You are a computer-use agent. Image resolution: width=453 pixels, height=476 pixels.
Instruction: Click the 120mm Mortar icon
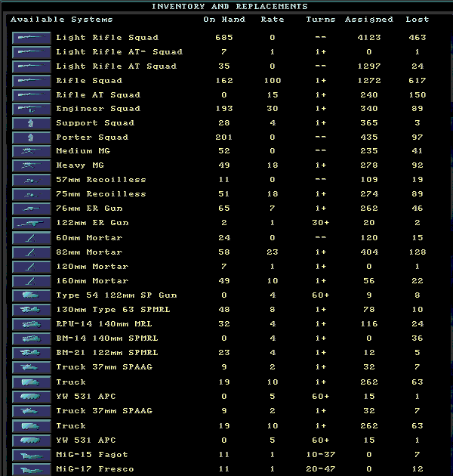click(32, 267)
